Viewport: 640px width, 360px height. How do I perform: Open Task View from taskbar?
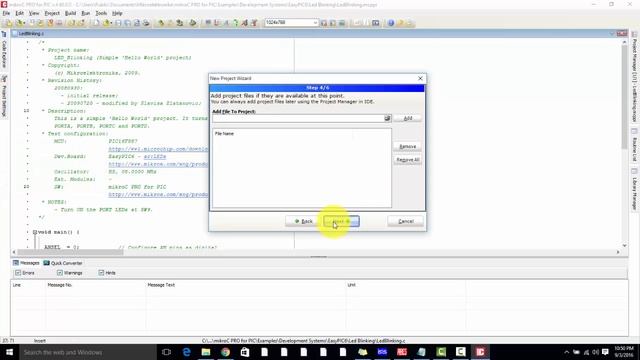tap(167, 352)
